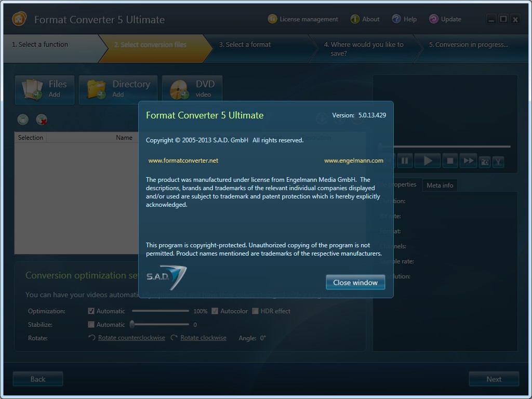The height and width of the screenshot is (399, 532).
Task: Click the Next button
Action: [494, 379]
